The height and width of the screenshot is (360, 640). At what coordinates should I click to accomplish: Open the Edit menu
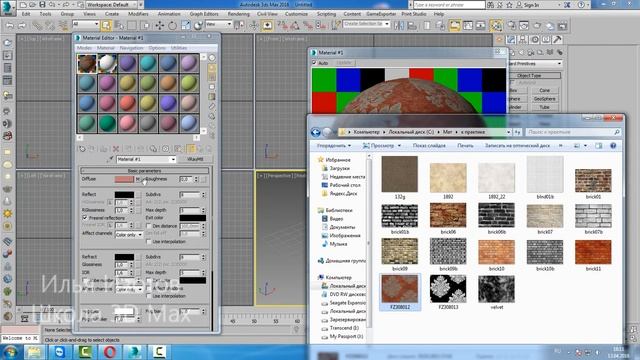click(x=26, y=14)
